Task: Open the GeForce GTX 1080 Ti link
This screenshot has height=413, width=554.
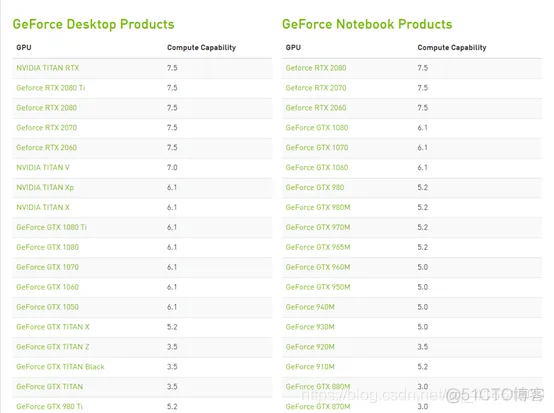Action: click(x=51, y=227)
